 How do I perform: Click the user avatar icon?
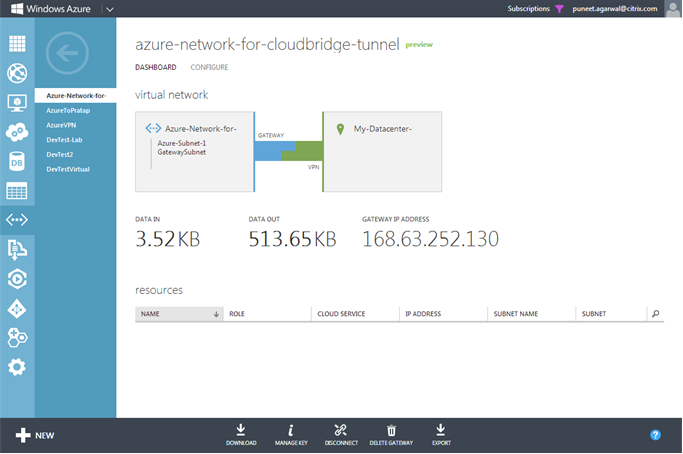click(672, 9)
